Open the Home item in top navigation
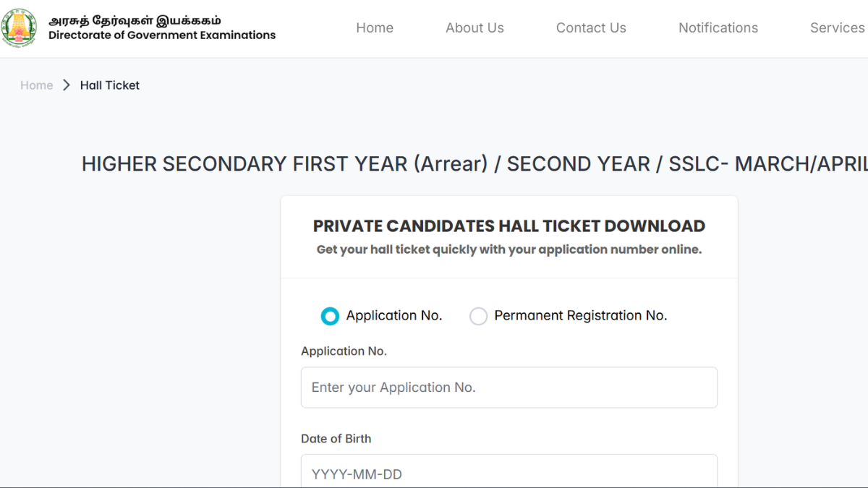 (375, 27)
